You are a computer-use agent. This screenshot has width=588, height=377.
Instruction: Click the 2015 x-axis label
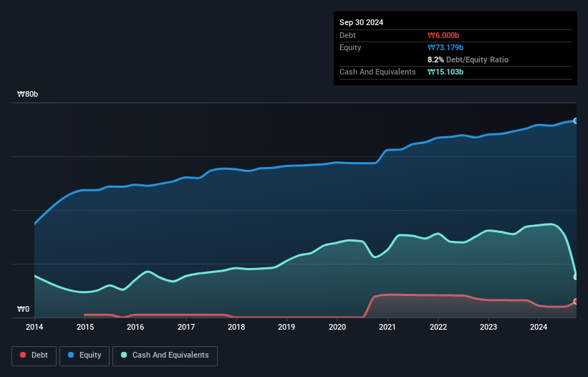[85, 327]
